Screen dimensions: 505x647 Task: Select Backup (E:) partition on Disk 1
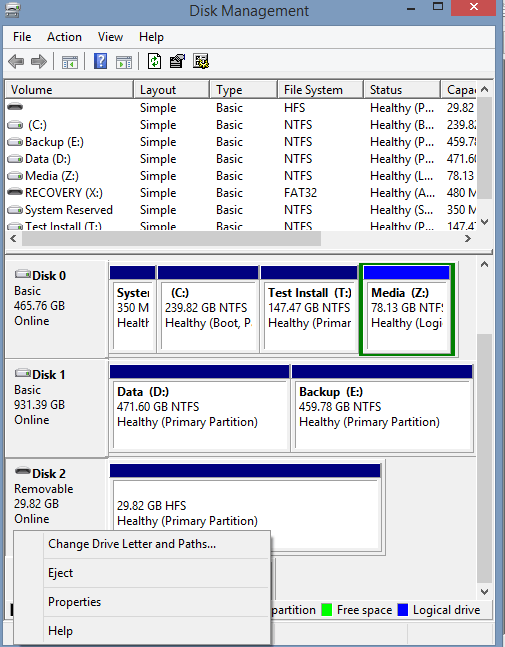tap(382, 408)
